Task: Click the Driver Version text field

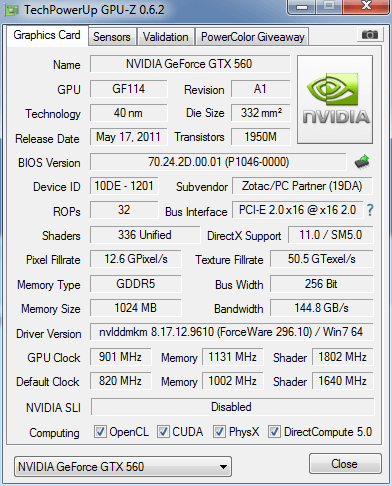Action: (231, 332)
